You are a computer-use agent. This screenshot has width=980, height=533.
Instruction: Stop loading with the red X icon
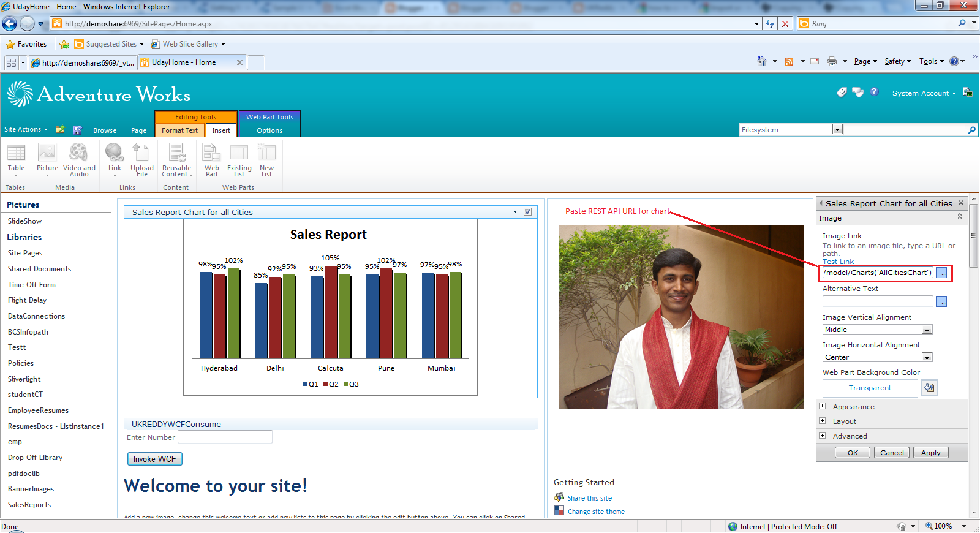[x=785, y=24]
